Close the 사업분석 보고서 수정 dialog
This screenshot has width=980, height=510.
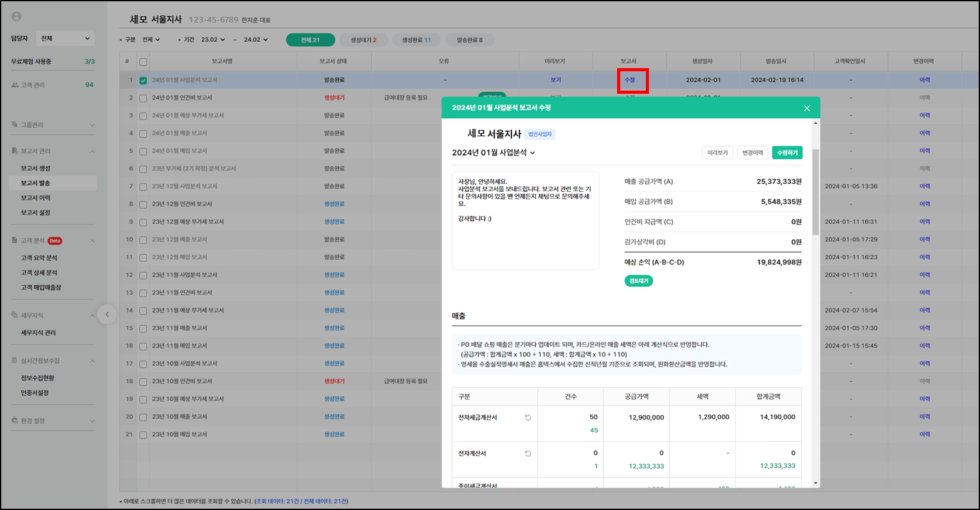click(806, 108)
